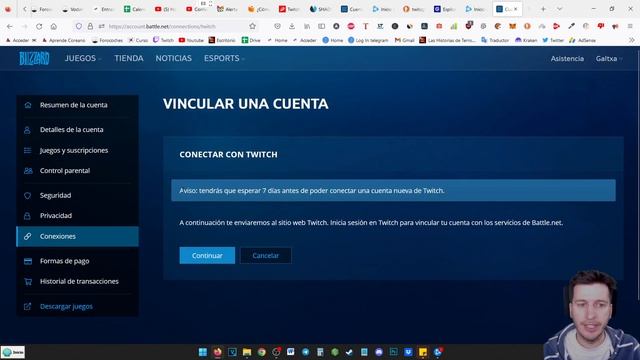Open Dropbox from the taskbar
Image resolution: width=640 pixels, height=360 pixels.
tap(408, 352)
